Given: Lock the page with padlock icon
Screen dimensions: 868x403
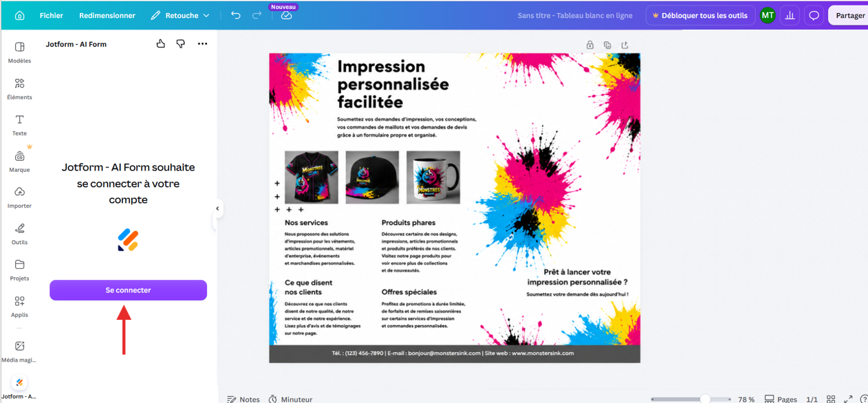Looking at the screenshot, I should click(x=590, y=45).
